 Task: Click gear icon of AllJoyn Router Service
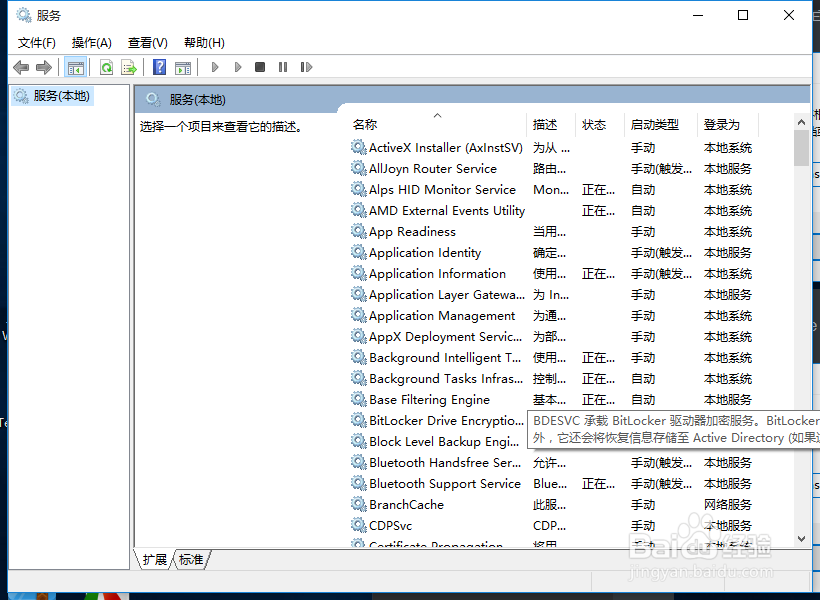tap(358, 168)
